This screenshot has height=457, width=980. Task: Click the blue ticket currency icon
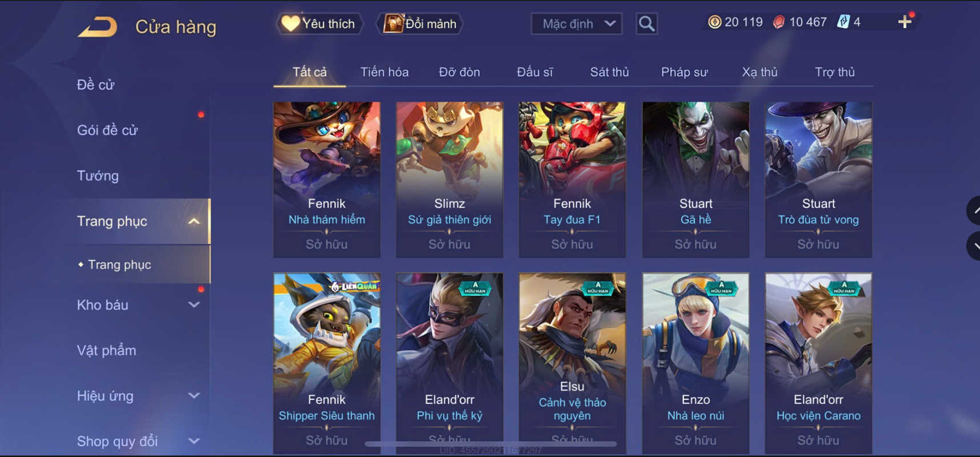coord(843,22)
